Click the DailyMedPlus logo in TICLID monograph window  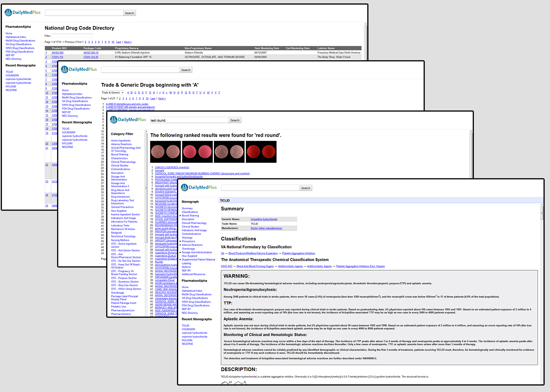(199, 187)
